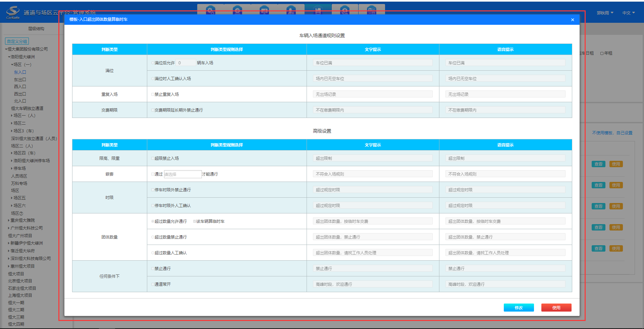Open the 请选择 nesting dropdown
644x329 pixels.
pos(182,174)
